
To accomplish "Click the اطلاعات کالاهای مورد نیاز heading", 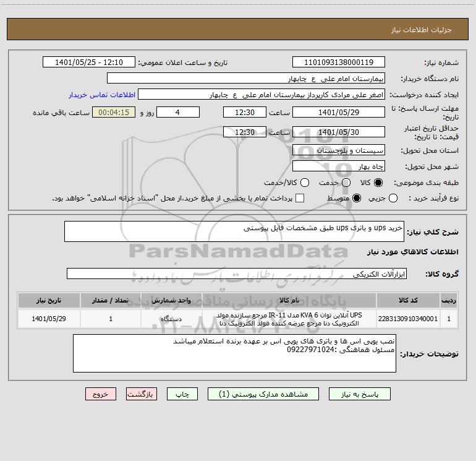I will pyautogui.click(x=413, y=252).
